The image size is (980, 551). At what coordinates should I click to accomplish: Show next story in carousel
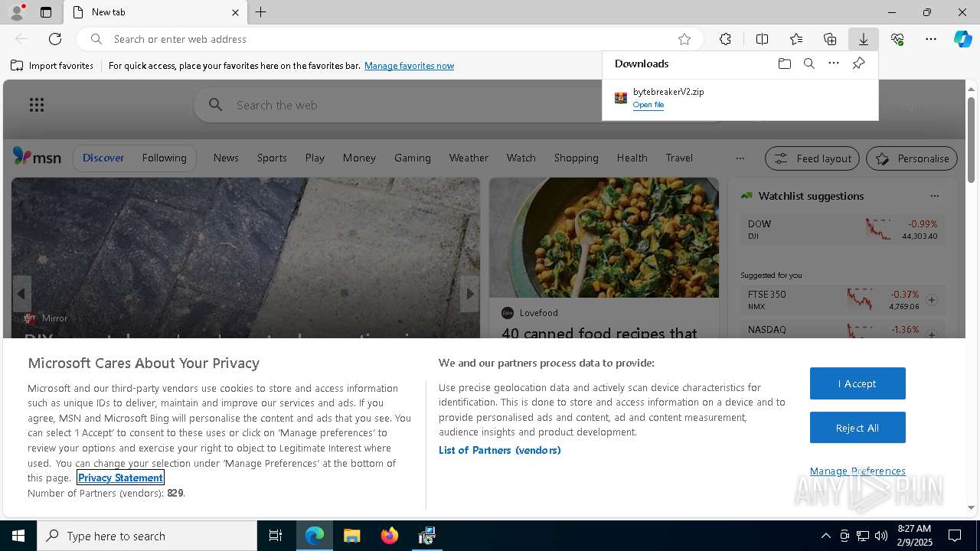point(470,294)
